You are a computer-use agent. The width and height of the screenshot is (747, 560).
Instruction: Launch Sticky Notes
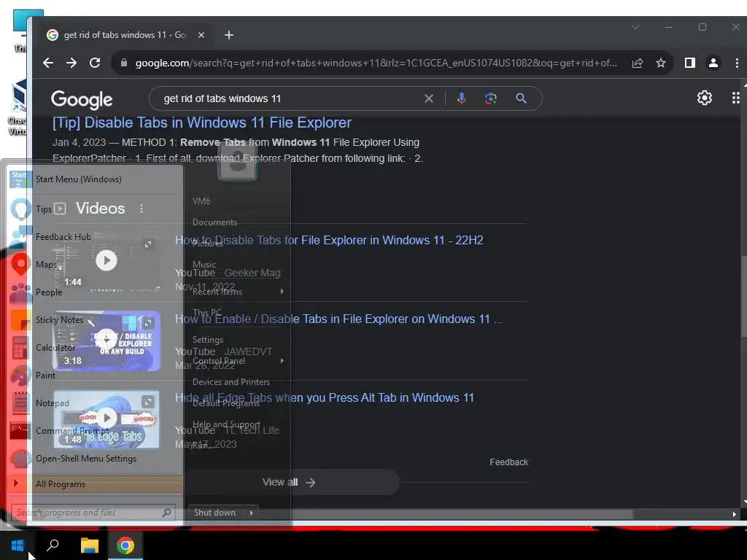(96, 320)
